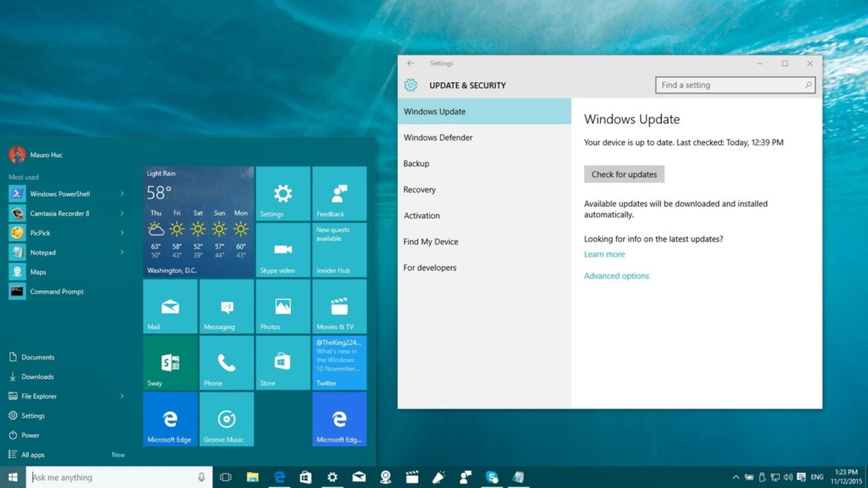The height and width of the screenshot is (488, 868).
Task: Click the Windows Start button
Action: click(13, 477)
